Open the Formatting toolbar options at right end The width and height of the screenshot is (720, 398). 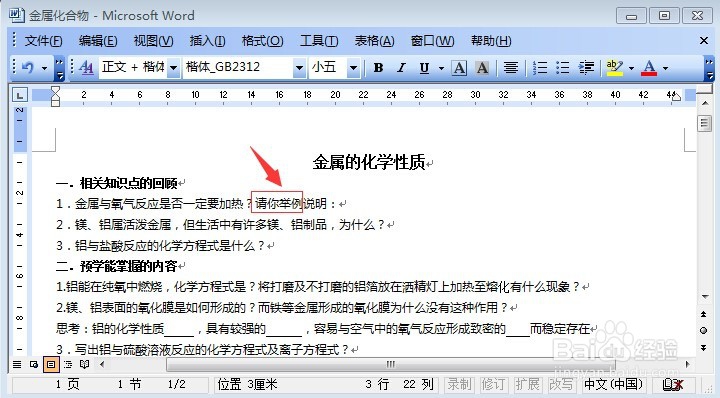click(709, 68)
